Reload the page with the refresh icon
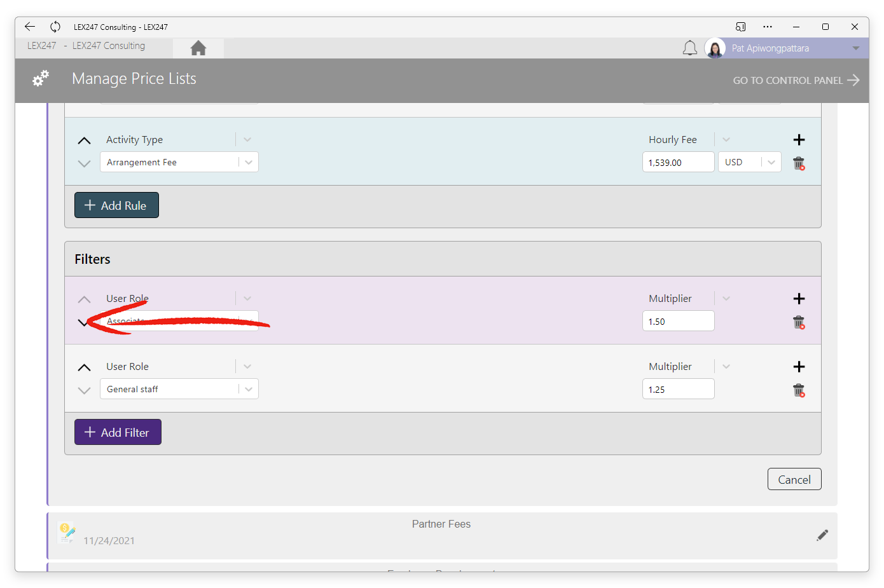884x588 pixels. point(55,27)
